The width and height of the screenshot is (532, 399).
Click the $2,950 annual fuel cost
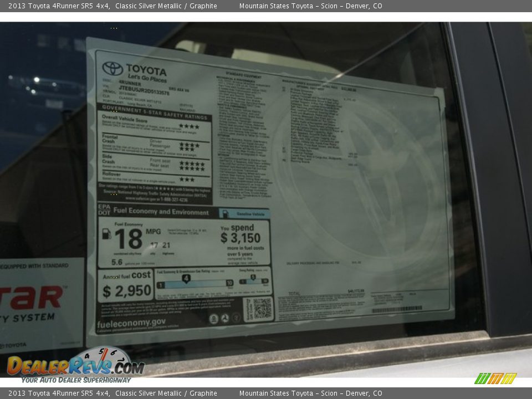pyautogui.click(x=127, y=291)
